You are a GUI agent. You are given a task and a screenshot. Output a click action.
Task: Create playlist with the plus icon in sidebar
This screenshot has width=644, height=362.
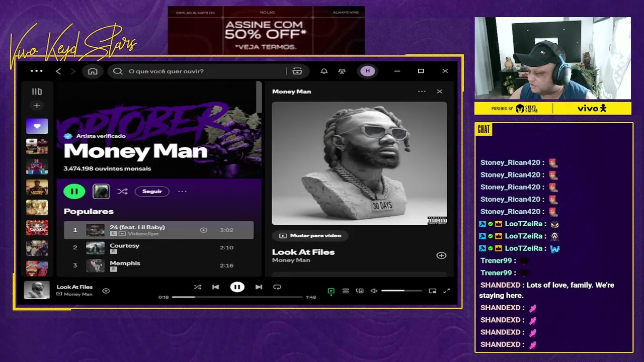tap(36, 106)
